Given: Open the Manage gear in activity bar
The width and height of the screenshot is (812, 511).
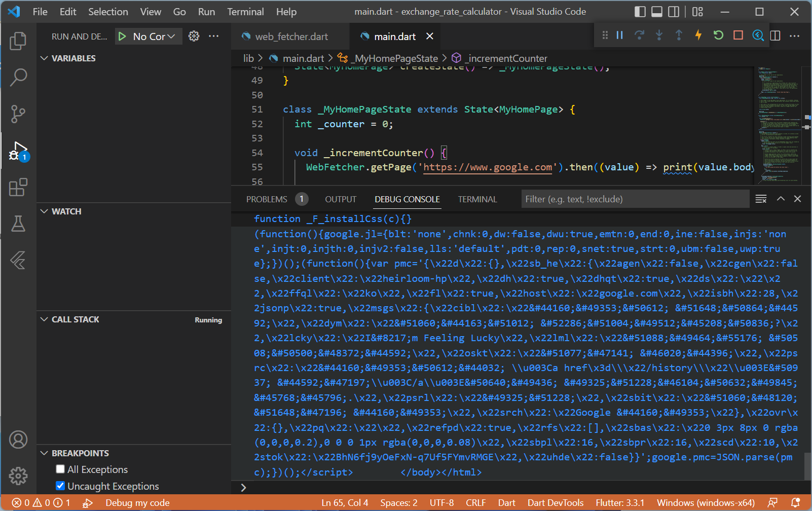Looking at the screenshot, I should (x=18, y=476).
